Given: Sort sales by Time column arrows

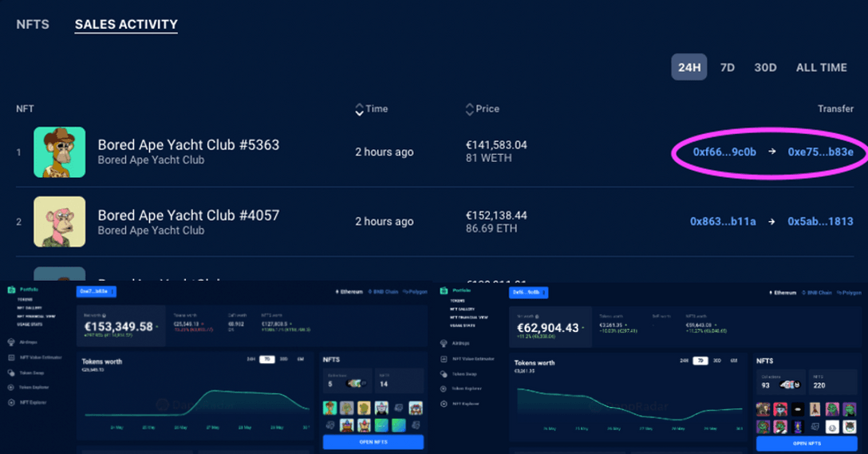Looking at the screenshot, I should [359, 109].
